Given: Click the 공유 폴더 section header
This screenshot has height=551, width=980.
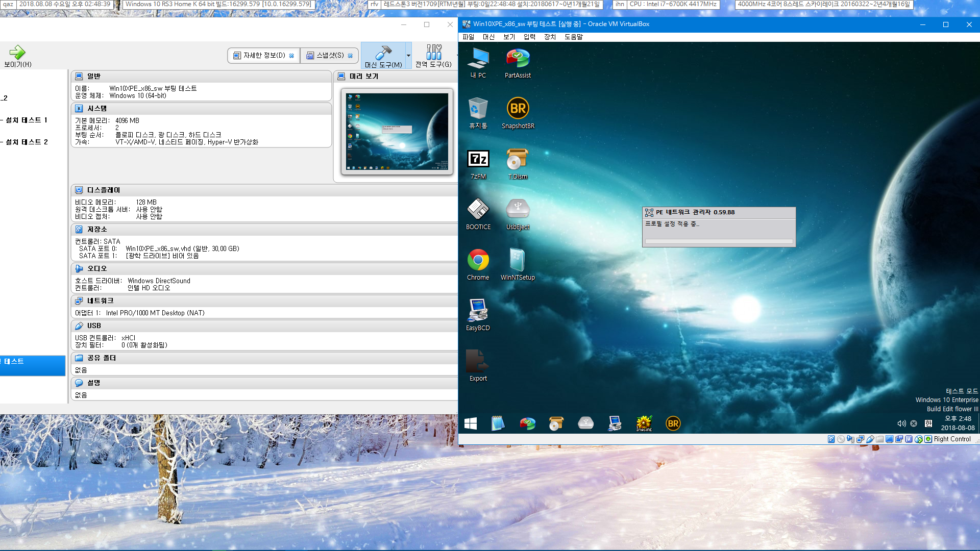Looking at the screenshot, I should [x=264, y=358].
